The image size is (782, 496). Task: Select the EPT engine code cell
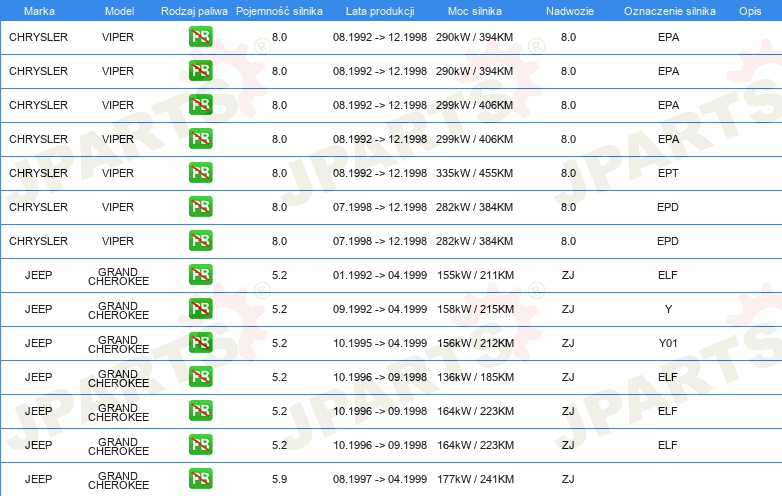point(668,173)
